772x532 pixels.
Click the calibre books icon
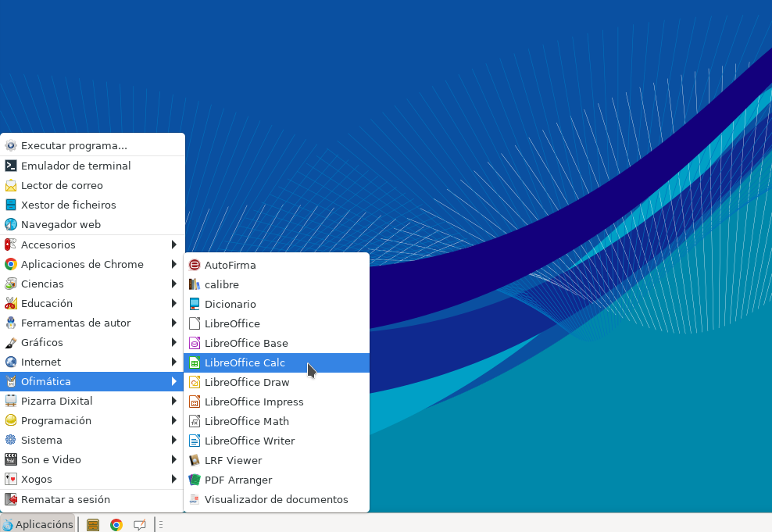(195, 284)
